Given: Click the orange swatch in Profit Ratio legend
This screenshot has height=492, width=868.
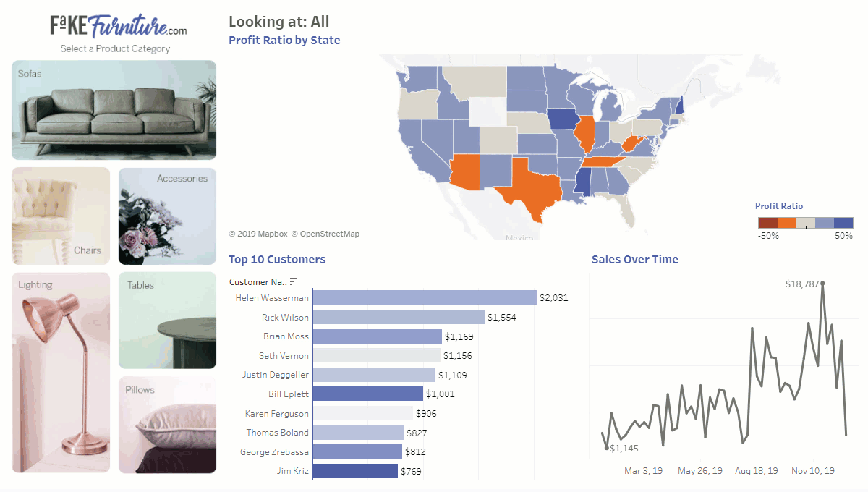Looking at the screenshot, I should 786,223.
